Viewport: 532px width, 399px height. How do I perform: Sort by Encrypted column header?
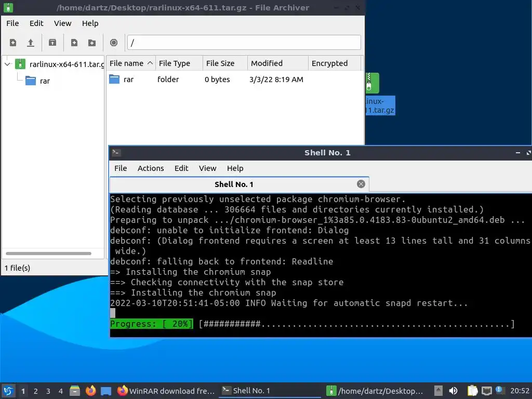(x=335, y=63)
